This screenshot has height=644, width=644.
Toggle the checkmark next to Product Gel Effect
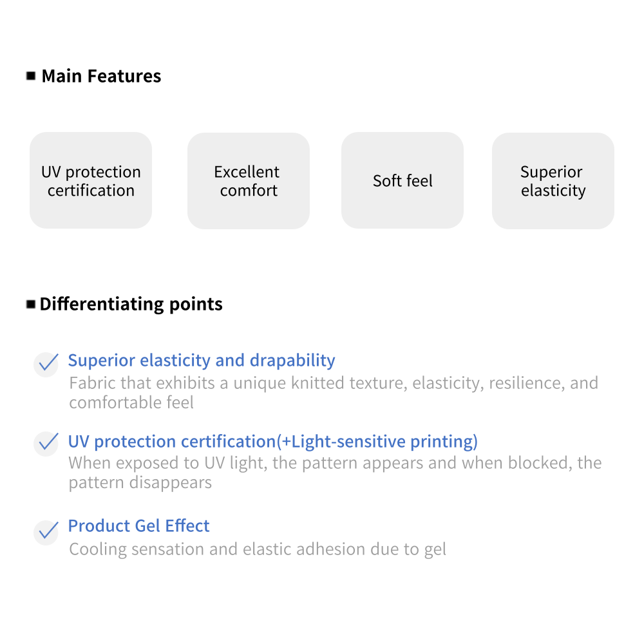click(x=46, y=532)
